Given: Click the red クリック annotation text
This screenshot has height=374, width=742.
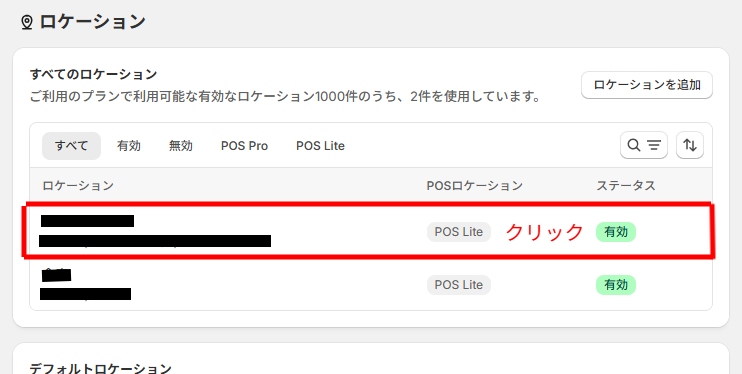Looking at the screenshot, I should pyautogui.click(x=544, y=232).
